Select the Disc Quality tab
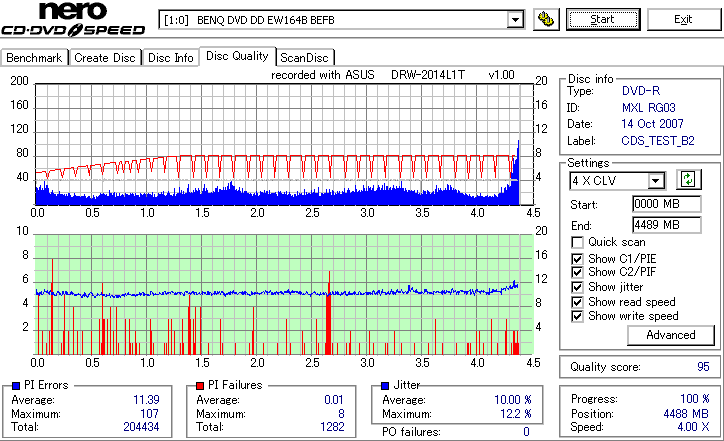724x441 pixels. pos(237,56)
